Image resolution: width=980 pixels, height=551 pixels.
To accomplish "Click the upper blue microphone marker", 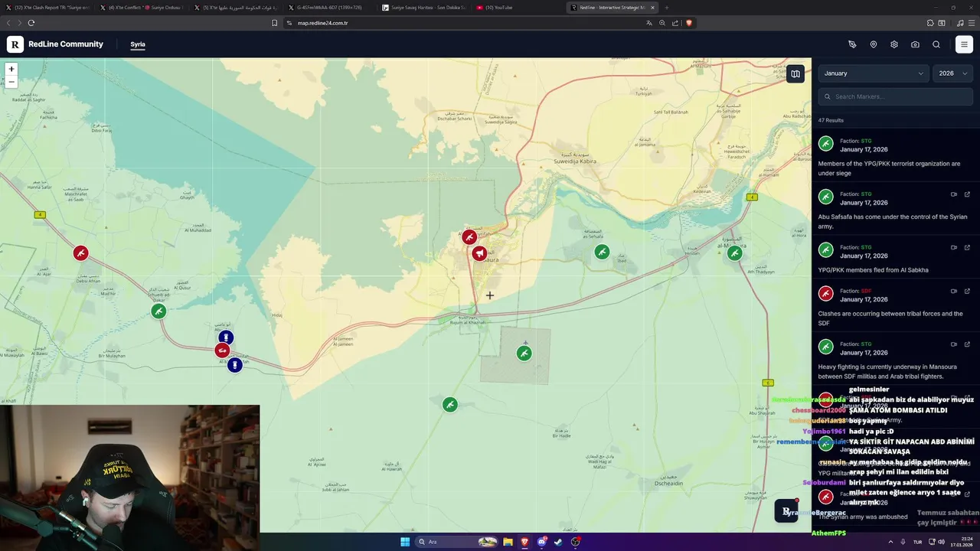I will pyautogui.click(x=226, y=337).
